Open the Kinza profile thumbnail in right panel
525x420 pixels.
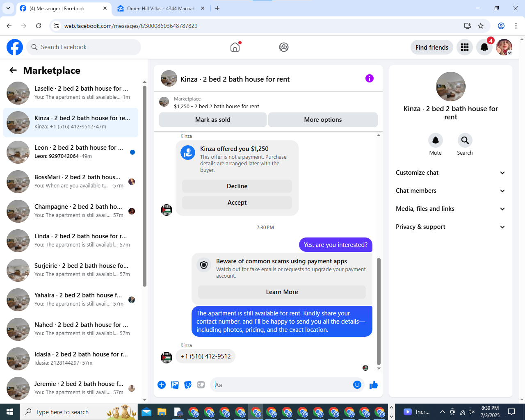[x=450, y=87]
